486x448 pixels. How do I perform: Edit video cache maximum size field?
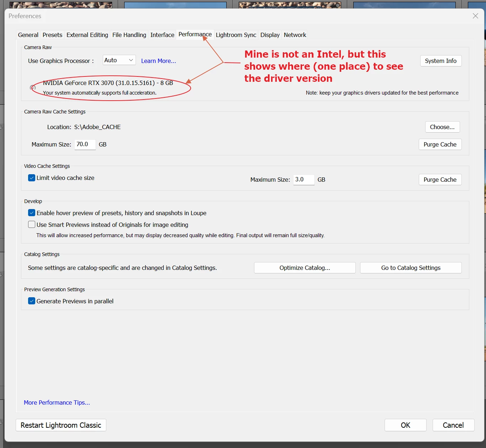[x=304, y=180]
